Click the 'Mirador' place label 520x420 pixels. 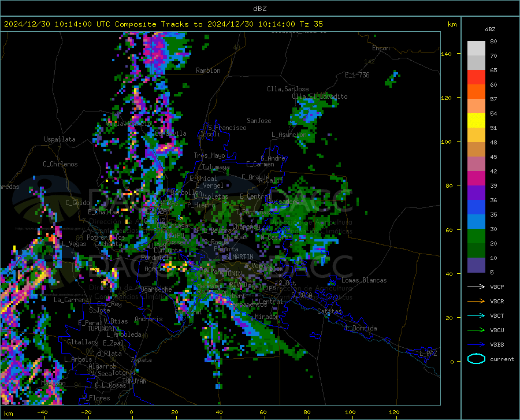(x=266, y=317)
